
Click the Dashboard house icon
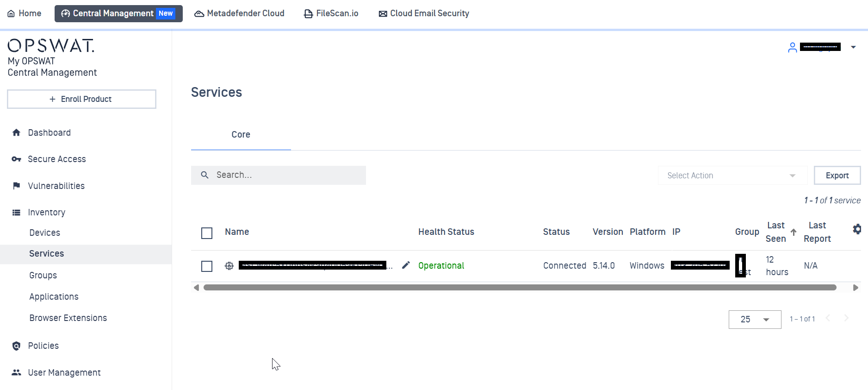tap(17, 132)
